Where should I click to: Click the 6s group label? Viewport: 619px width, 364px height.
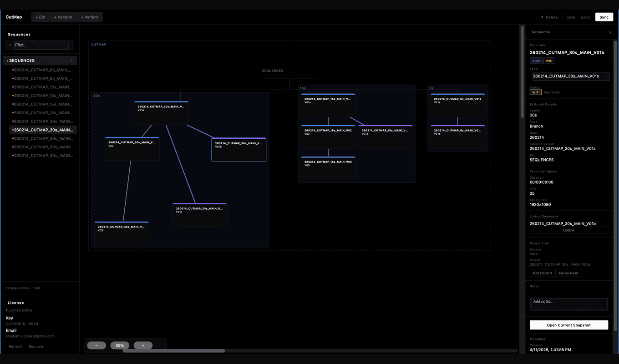click(x=431, y=88)
